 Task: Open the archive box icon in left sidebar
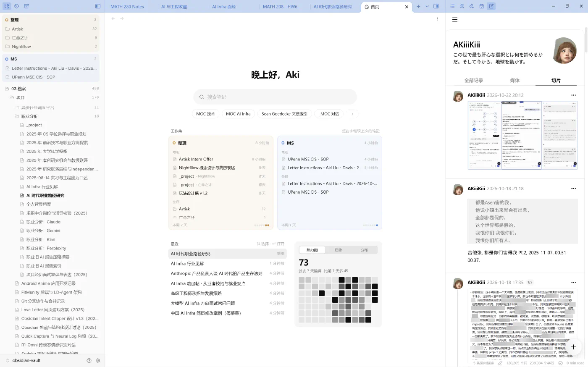pyautogui.click(x=26, y=6)
